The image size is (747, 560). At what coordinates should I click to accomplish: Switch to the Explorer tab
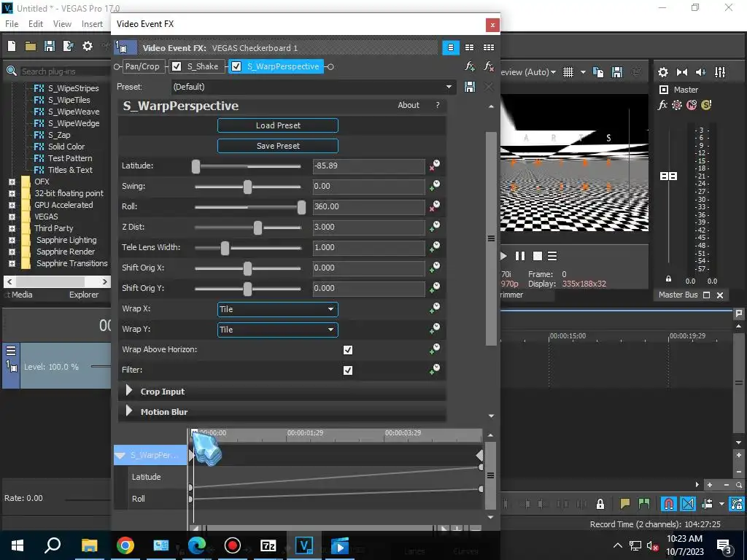tap(84, 295)
